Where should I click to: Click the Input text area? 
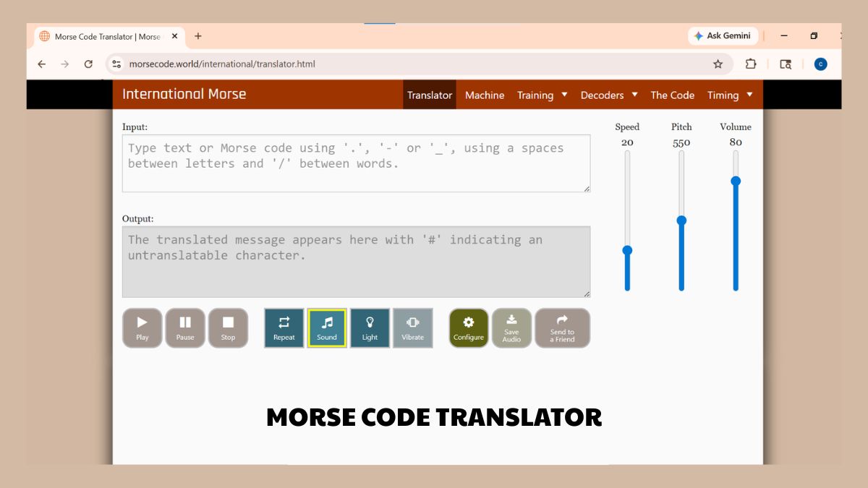pyautogui.click(x=356, y=163)
